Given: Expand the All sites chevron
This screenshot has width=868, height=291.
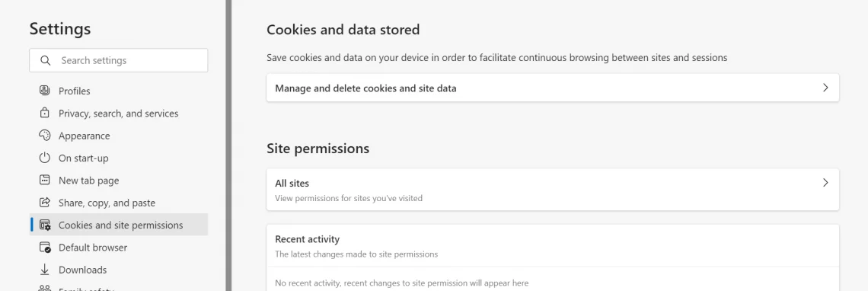Looking at the screenshot, I should pos(825,182).
